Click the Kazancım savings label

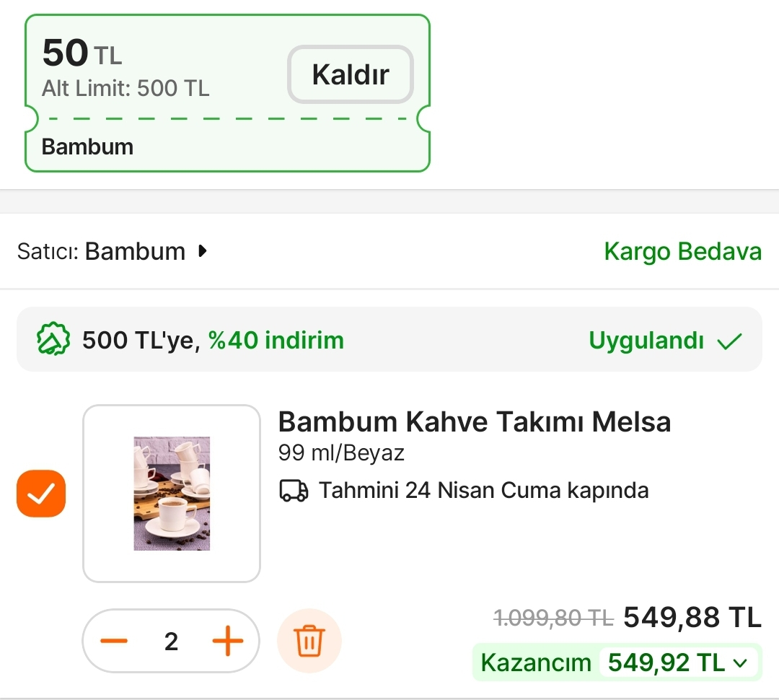coord(535,662)
